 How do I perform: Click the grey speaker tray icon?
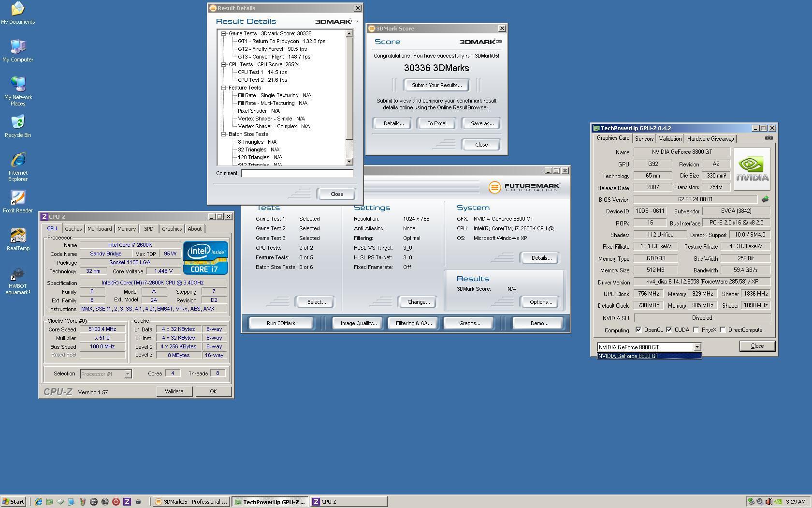pyautogui.click(x=760, y=502)
